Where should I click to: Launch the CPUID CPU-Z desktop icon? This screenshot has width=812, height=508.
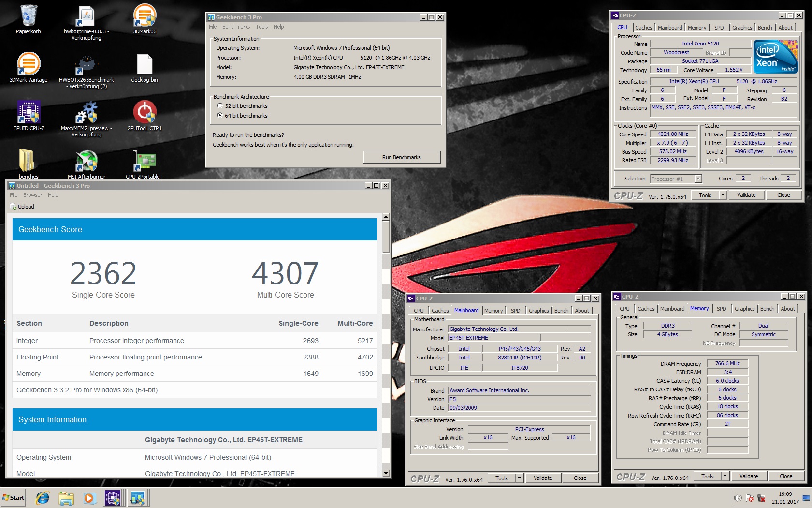[x=29, y=112]
